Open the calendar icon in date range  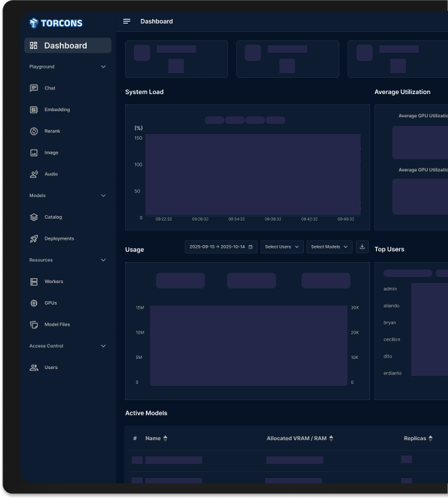(x=250, y=247)
